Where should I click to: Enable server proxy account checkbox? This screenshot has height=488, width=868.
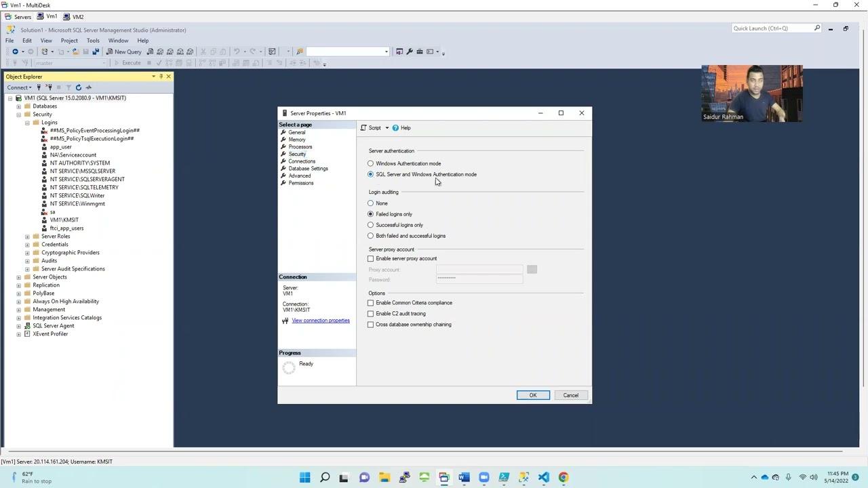(x=370, y=258)
